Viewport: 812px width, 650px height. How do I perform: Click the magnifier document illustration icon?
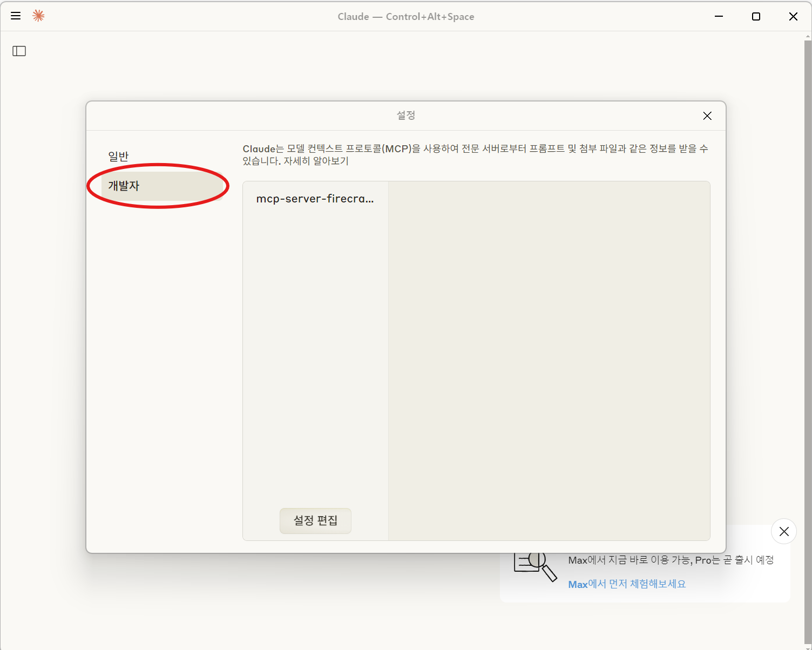pos(535,566)
